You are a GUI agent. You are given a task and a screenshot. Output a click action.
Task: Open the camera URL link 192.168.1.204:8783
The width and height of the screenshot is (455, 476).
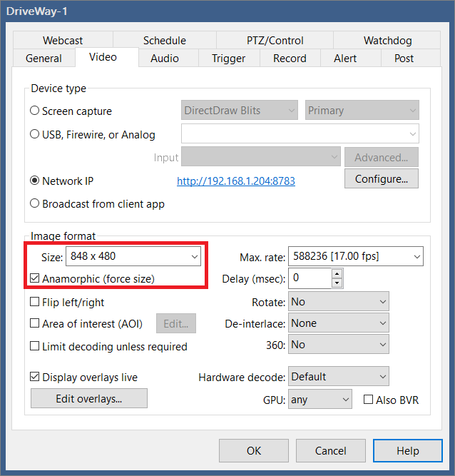pyautogui.click(x=236, y=181)
